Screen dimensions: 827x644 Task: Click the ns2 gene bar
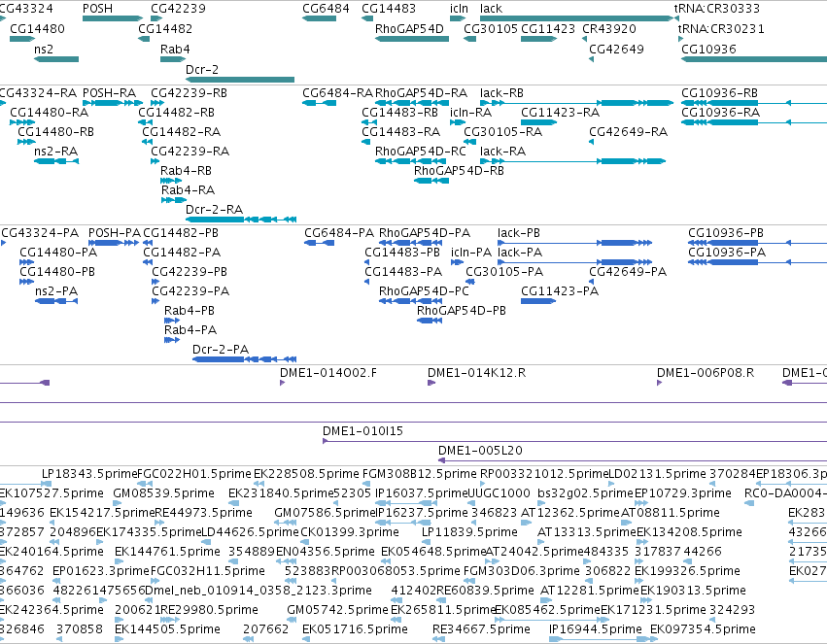pos(56,59)
